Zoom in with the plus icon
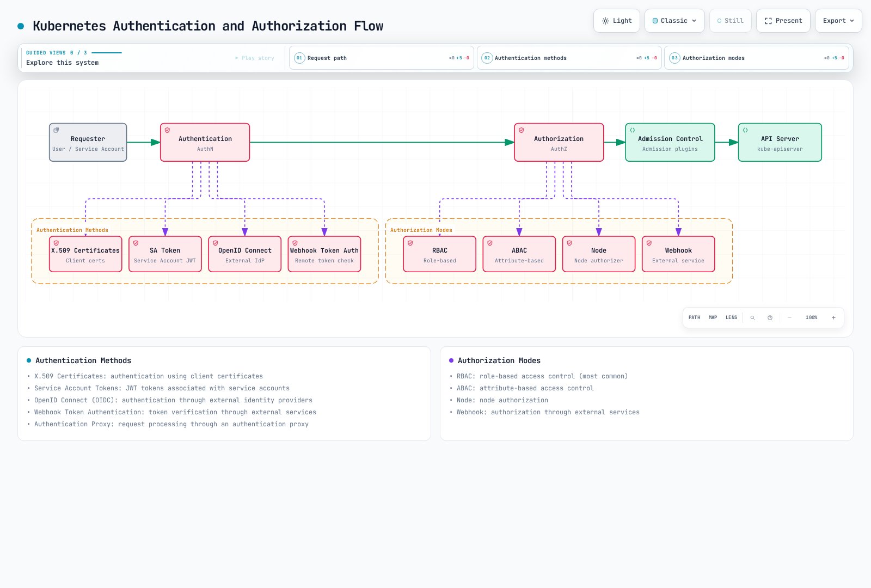This screenshot has height=588, width=871. click(833, 317)
